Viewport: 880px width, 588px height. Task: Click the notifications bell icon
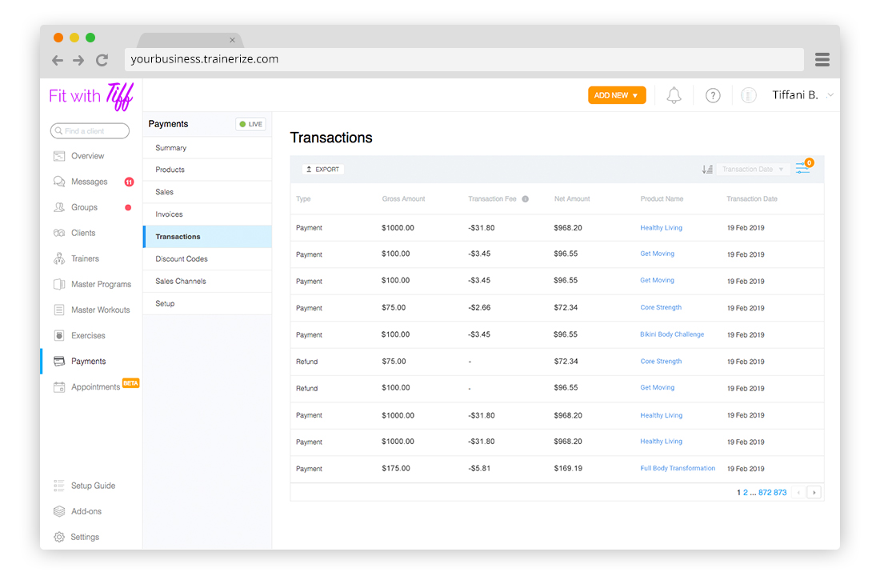(x=674, y=96)
